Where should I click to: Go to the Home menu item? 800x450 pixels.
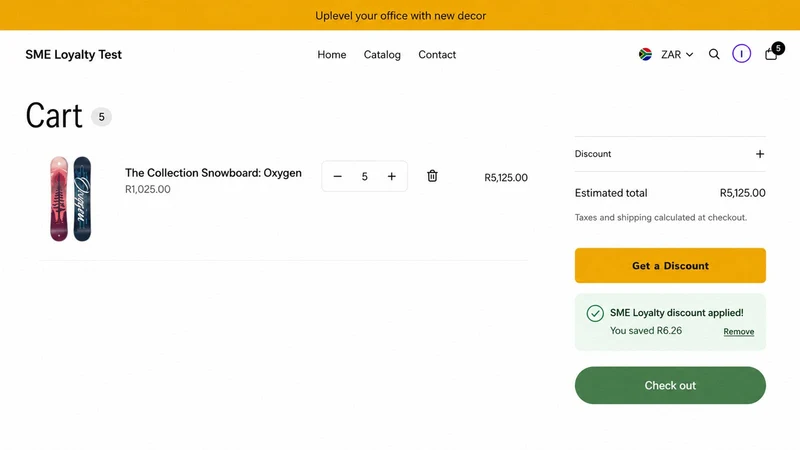[332, 55]
